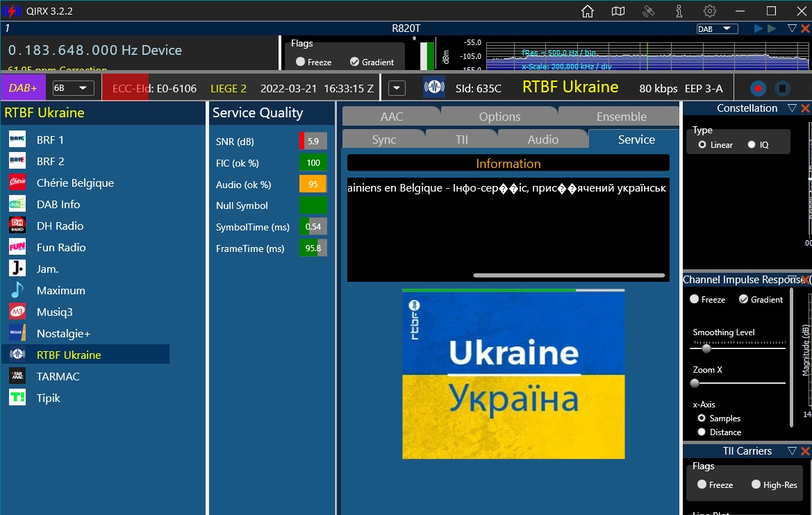Open the map icon in title bar
Image resolution: width=812 pixels, height=515 pixels.
pos(618,11)
